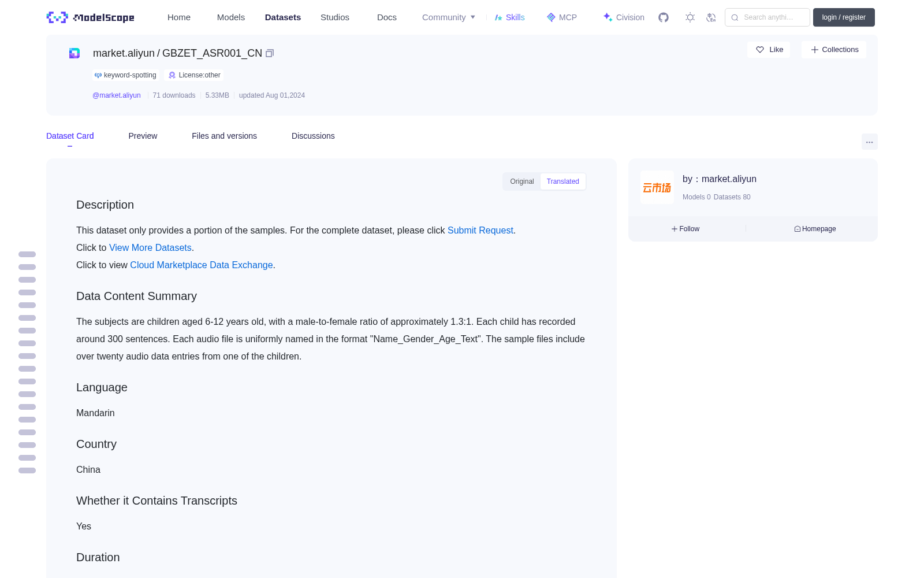
Task: Open the Submit Request link
Action: click(x=480, y=230)
